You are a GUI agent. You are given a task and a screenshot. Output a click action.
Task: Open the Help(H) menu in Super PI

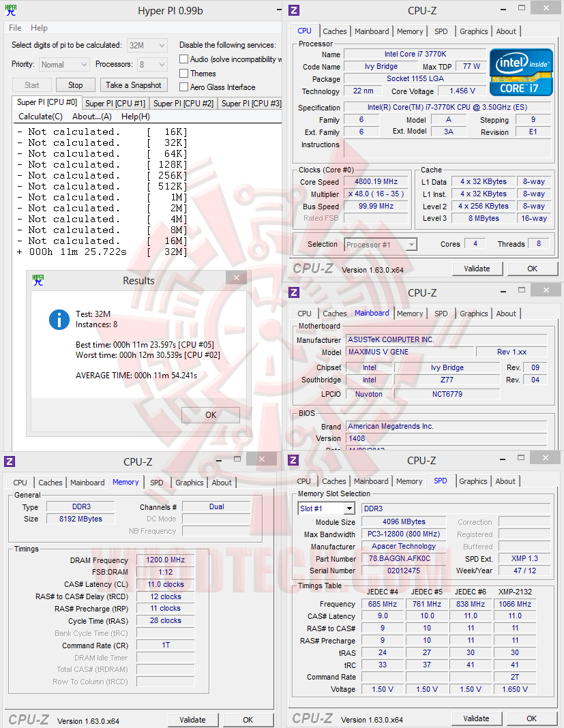[x=136, y=117]
